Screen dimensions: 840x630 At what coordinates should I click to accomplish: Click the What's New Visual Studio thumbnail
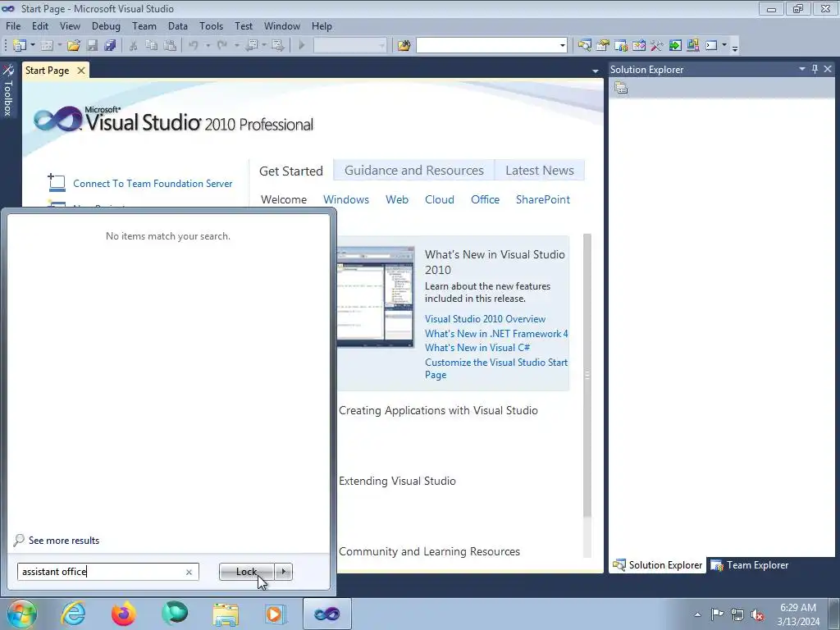pyautogui.click(x=376, y=297)
